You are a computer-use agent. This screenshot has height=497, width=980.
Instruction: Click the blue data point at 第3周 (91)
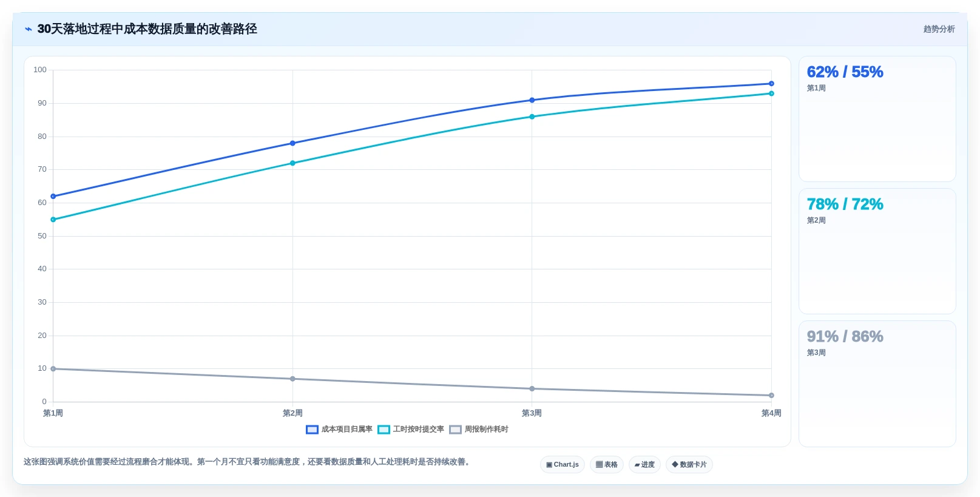pos(532,100)
